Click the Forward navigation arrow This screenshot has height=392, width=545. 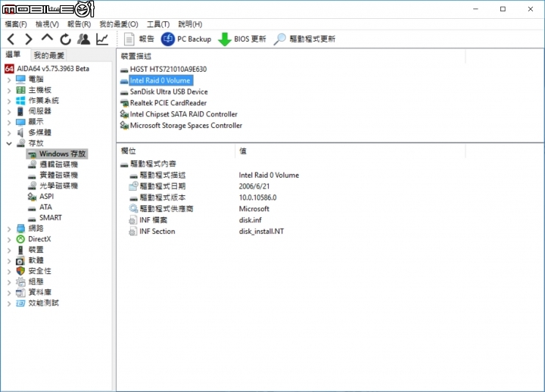coord(29,39)
